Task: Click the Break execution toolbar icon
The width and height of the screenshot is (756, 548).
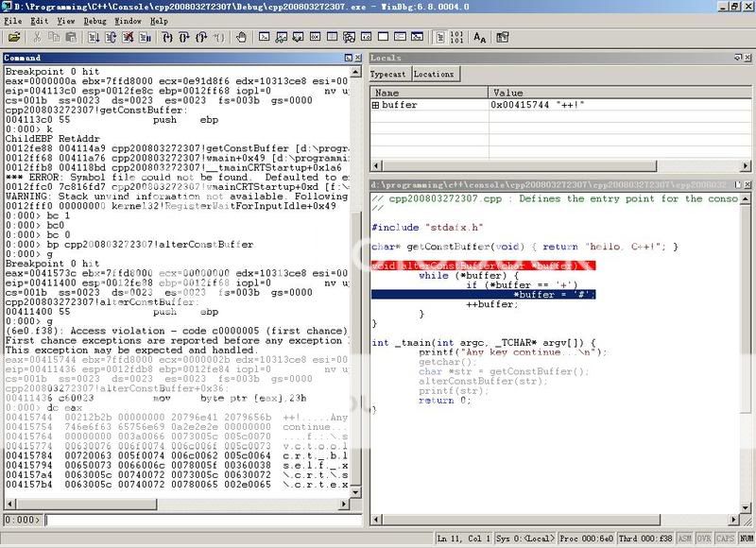Action: point(145,37)
